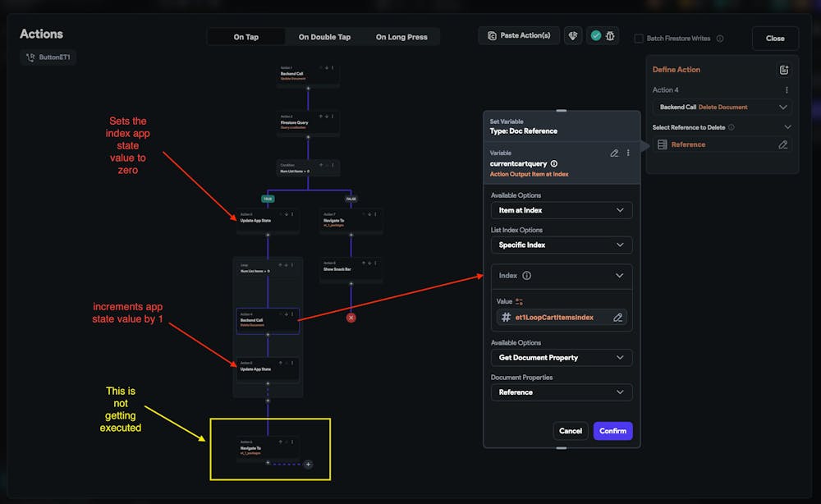Add a new action with the plus icon below Navigate To
The image size is (821, 504).
coord(308,464)
